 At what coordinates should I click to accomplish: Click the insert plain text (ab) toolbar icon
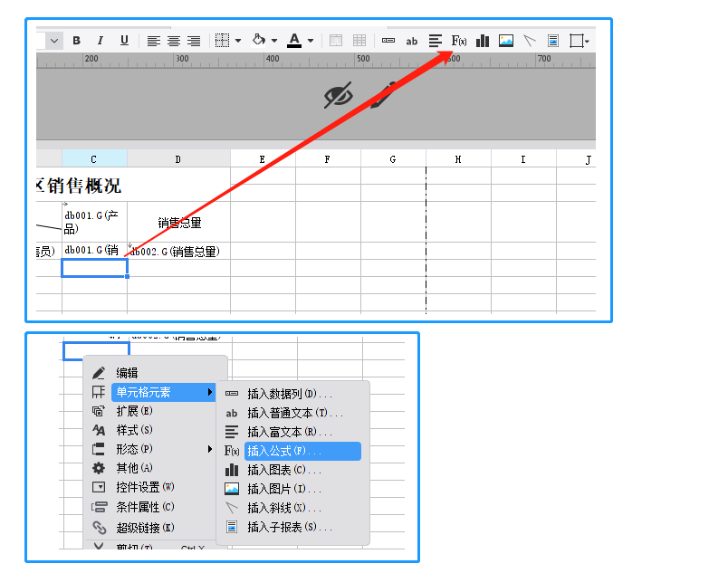[412, 40]
